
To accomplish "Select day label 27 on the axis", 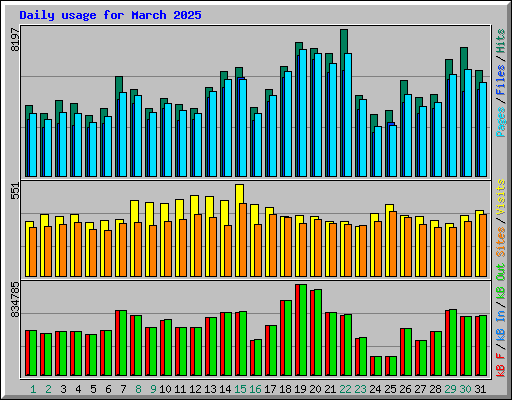I will pyautogui.click(x=420, y=389).
